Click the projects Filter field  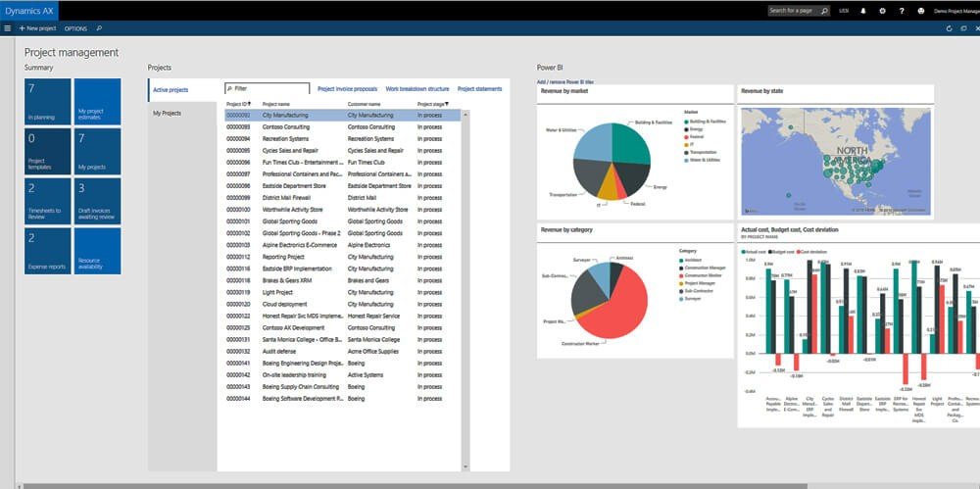pos(267,89)
